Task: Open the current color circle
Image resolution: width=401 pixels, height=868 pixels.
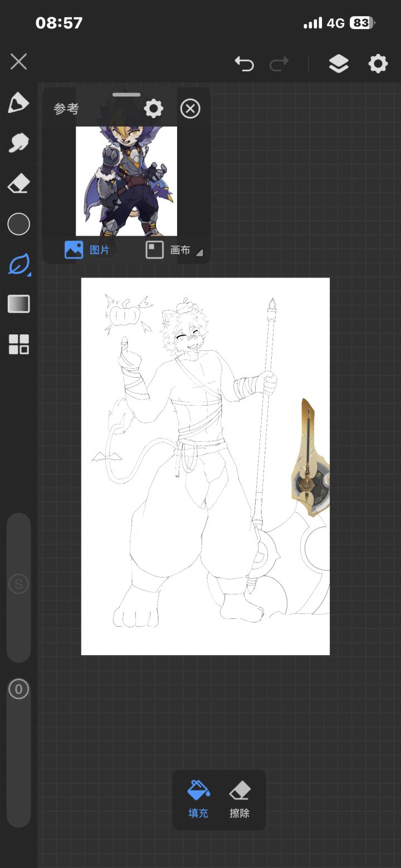Action: (x=18, y=224)
